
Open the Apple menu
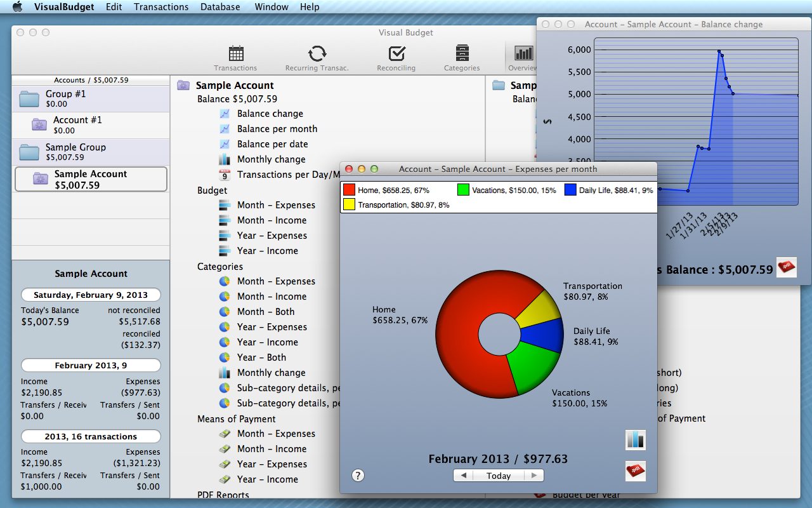point(17,7)
